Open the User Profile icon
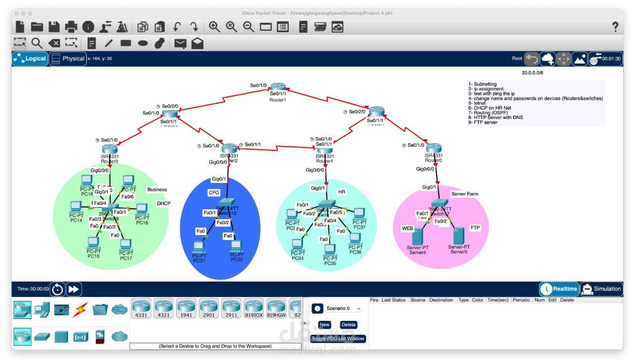This screenshot has width=635, height=364. point(105,27)
